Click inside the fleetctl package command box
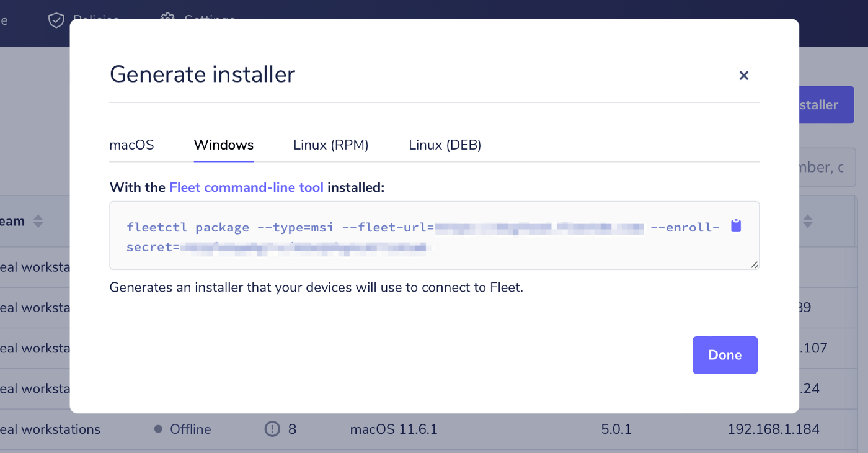This screenshot has height=453, width=868. pos(434,235)
